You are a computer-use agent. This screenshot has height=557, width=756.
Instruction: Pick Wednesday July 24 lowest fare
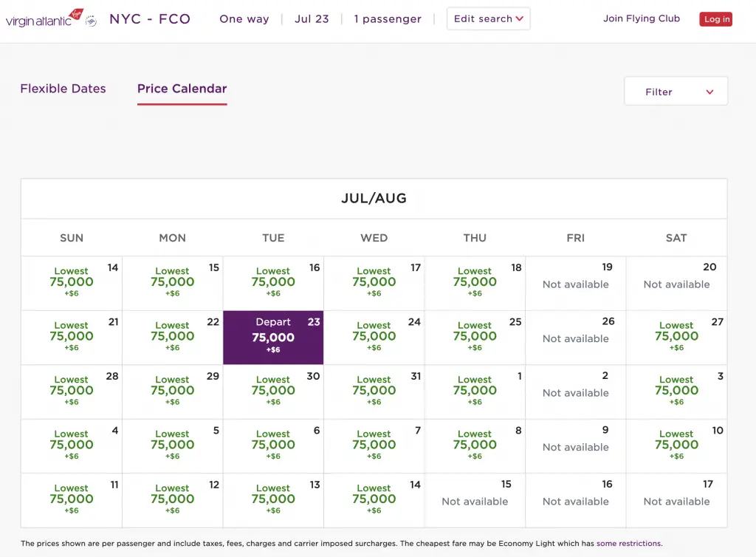(374, 336)
